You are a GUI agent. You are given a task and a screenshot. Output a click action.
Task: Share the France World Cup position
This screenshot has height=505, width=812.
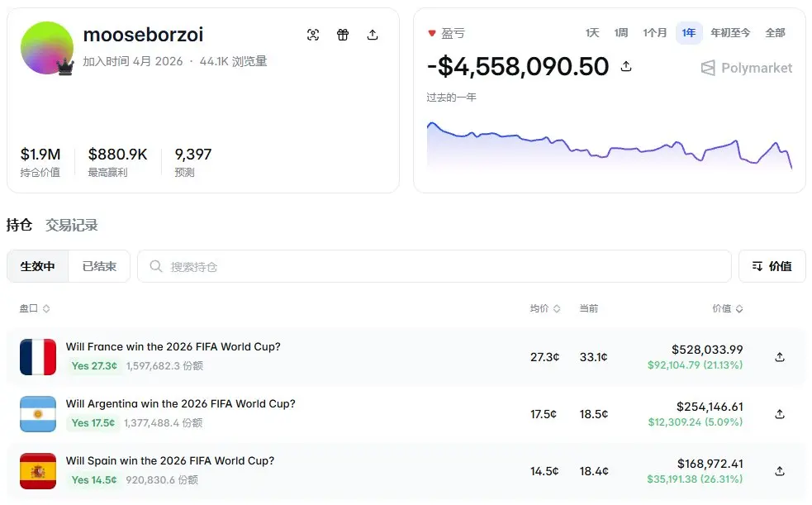tap(780, 357)
